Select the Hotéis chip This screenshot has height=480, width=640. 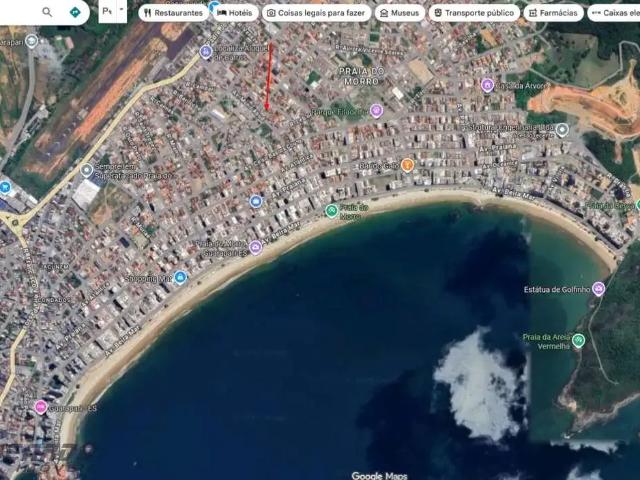pos(235,13)
